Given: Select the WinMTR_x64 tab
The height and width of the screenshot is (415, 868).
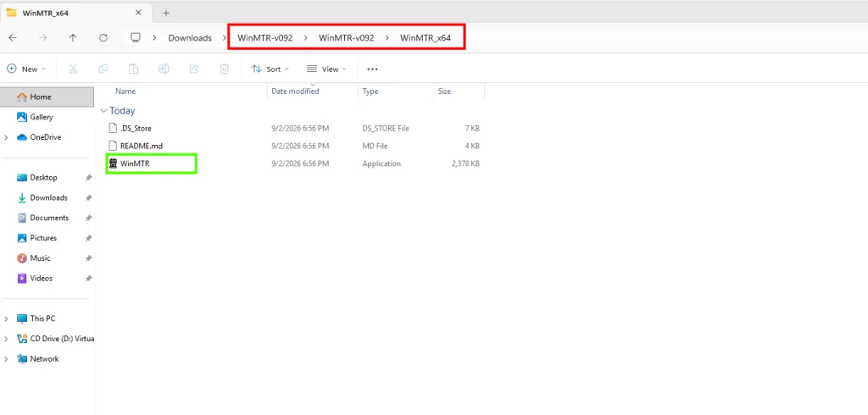Looking at the screenshot, I should click(x=75, y=13).
